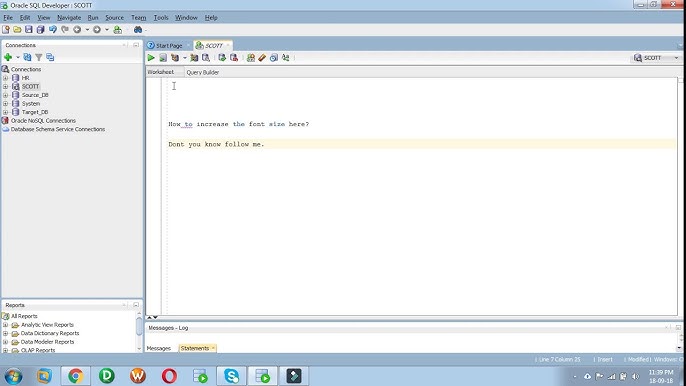The image size is (686, 386).
Task: Click the Rollback icon in worksheet toolbar
Action: (x=234, y=58)
